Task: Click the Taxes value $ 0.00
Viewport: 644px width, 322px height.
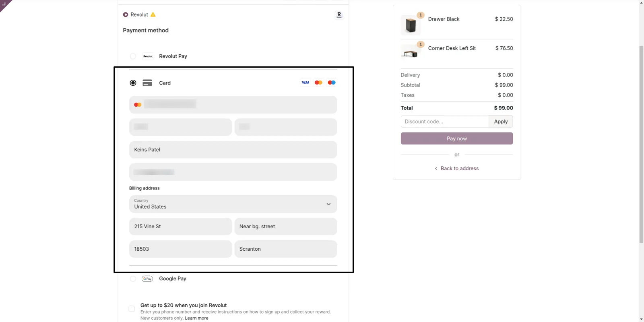Action: [x=506, y=95]
